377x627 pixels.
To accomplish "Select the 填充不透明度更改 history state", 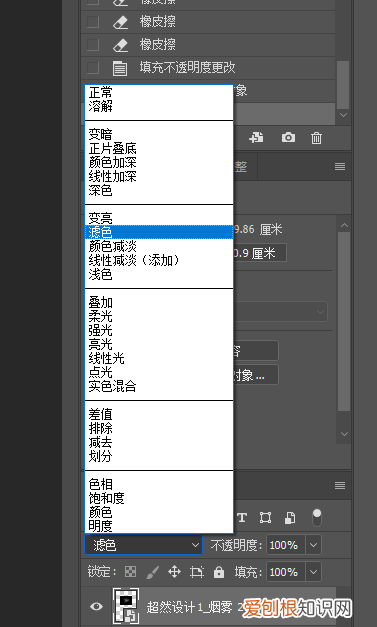I will point(208,68).
